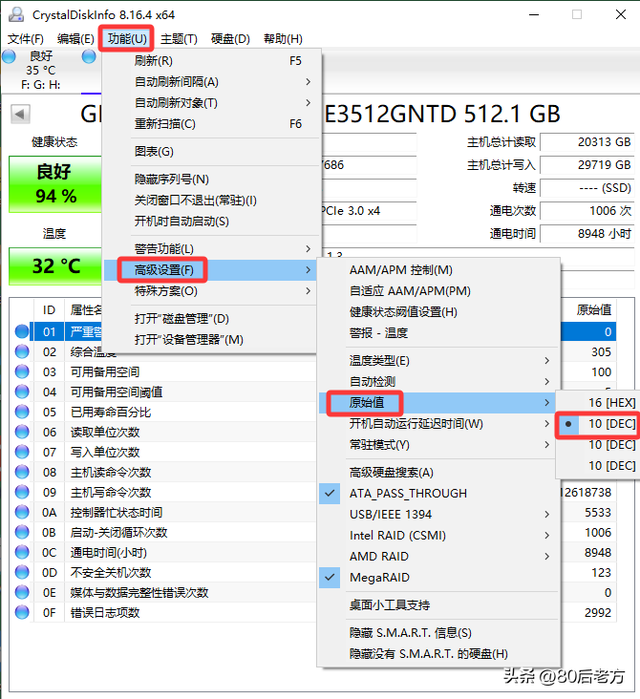Choose 刷新(R) from the menu

(x=210, y=61)
